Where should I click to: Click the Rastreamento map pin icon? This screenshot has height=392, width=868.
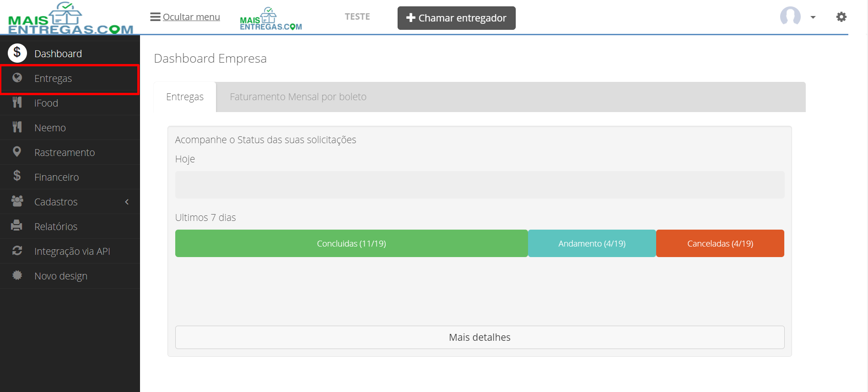[17, 152]
